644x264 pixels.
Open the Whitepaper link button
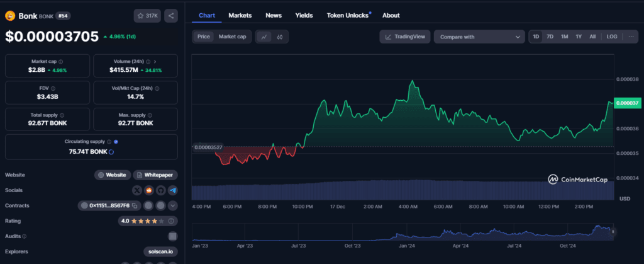tap(155, 175)
